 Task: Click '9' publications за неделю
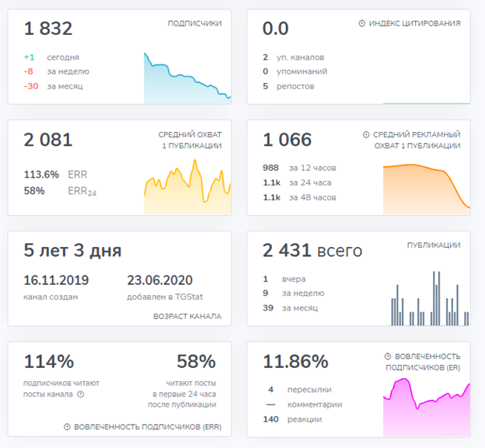tap(265, 293)
